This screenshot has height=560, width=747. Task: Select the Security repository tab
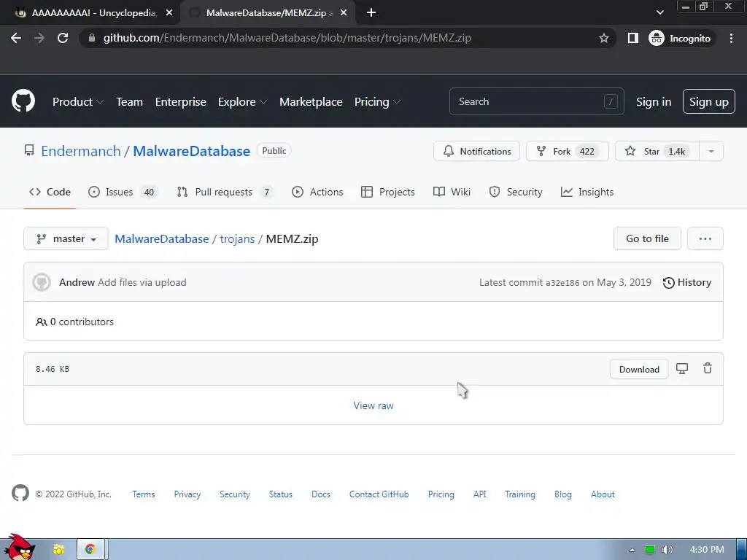516,192
